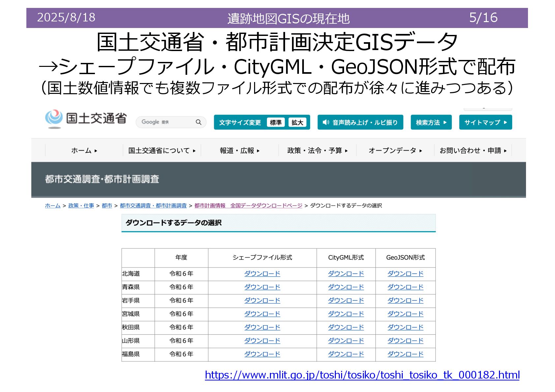The image size is (555, 392).
Task: Click the 北海道 row label
Action: click(x=131, y=274)
